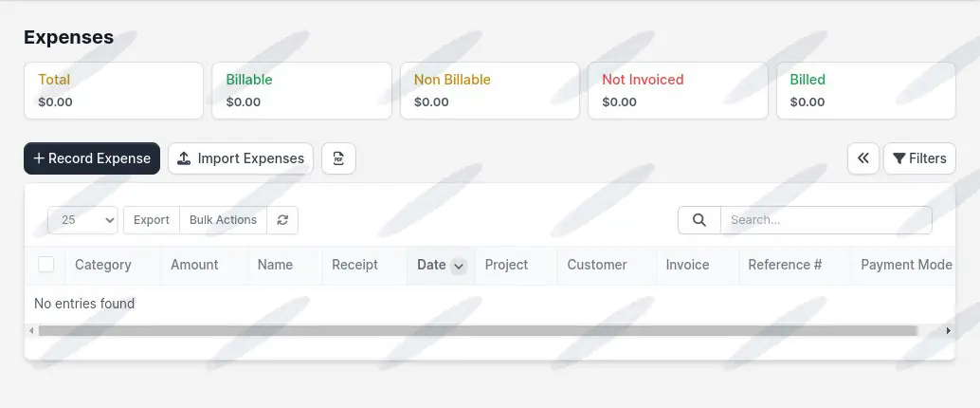
Task: Toggle the select all rows checkbox
Action: pos(46,265)
